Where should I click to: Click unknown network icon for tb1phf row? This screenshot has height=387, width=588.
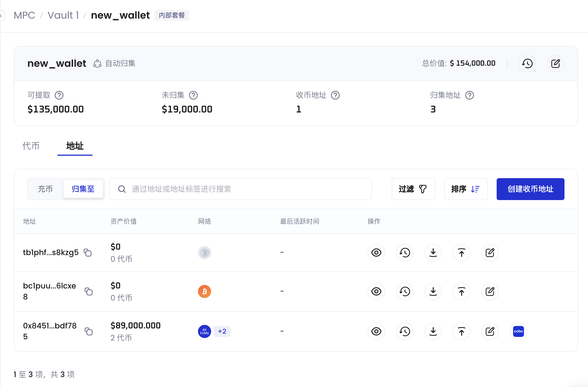205,252
